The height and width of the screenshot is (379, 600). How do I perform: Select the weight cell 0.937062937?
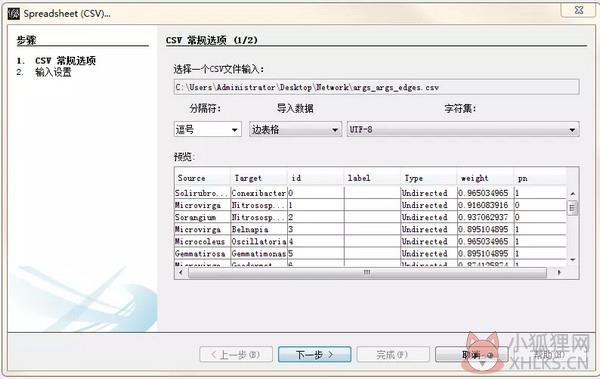(x=485, y=217)
